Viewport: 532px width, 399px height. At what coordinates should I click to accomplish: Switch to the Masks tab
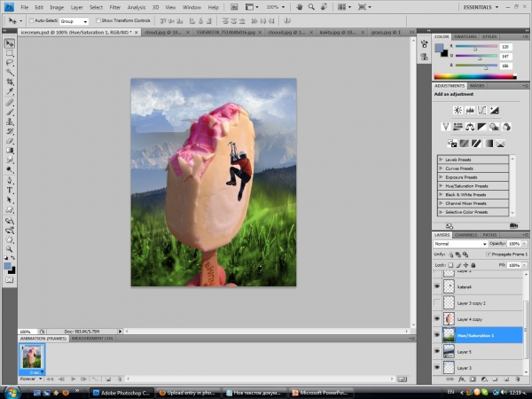pos(477,86)
